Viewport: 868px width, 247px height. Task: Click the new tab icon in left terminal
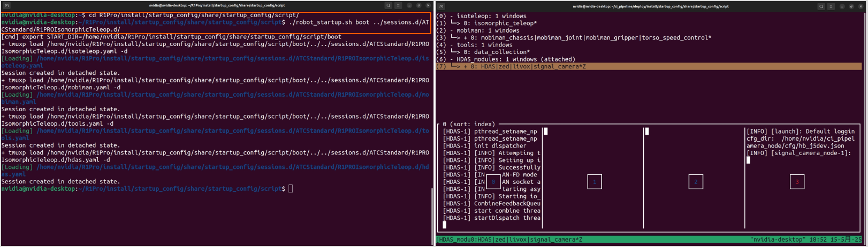click(x=6, y=5)
